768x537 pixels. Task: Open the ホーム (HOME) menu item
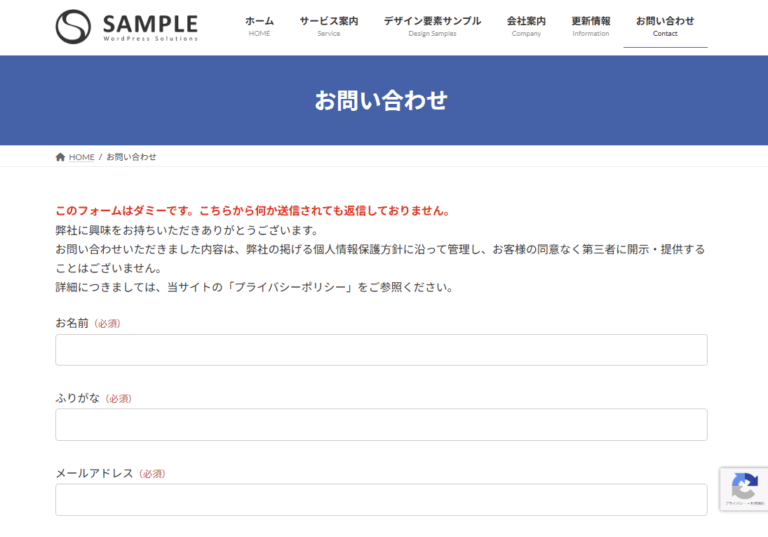point(259,26)
